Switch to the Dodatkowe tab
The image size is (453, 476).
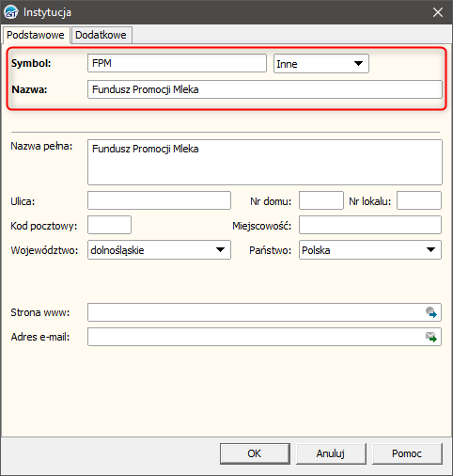click(x=102, y=35)
